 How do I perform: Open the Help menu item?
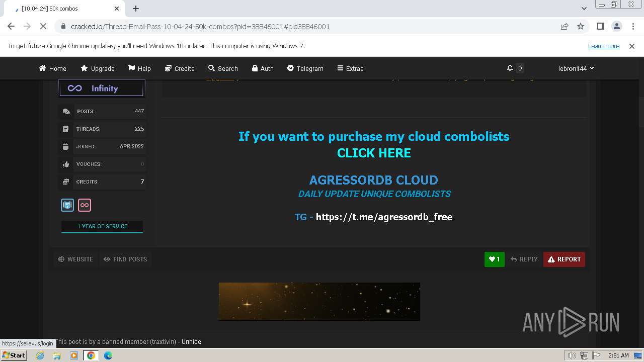(139, 68)
